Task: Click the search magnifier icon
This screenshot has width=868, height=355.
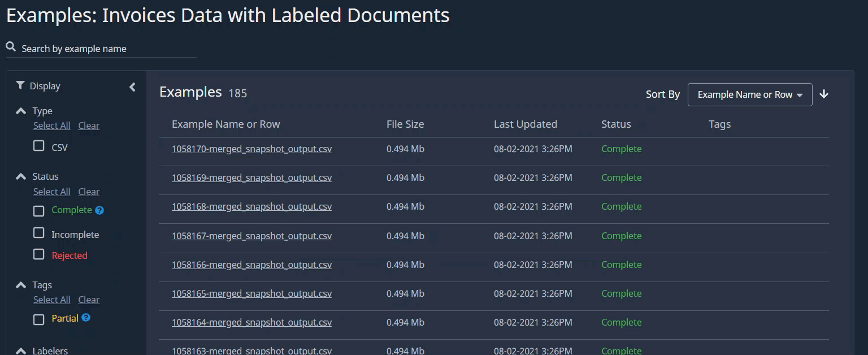Action: 11,47
